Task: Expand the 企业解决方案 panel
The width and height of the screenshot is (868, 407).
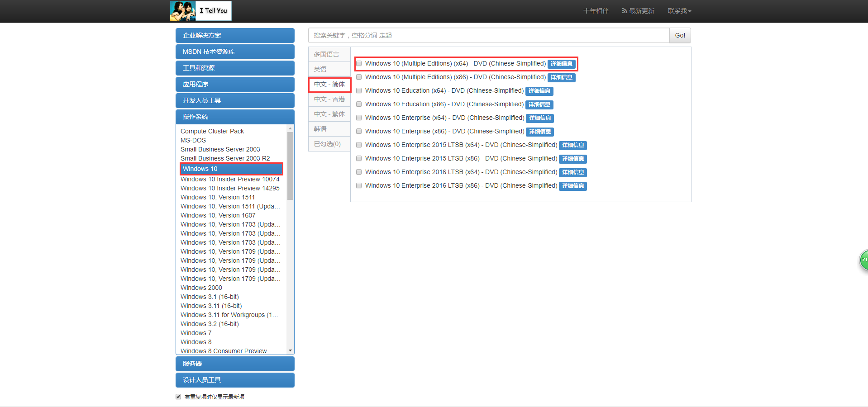Action: pos(235,35)
